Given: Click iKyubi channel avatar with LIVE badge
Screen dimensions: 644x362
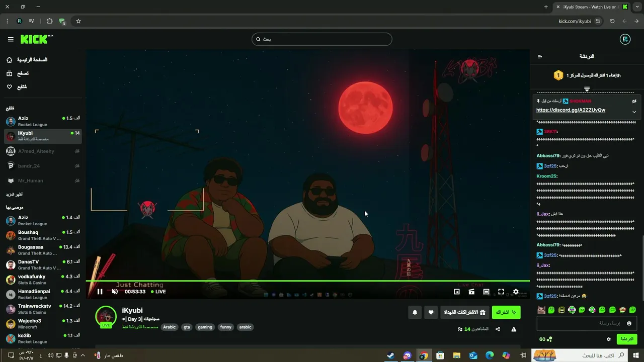Looking at the screenshot, I should tap(106, 317).
